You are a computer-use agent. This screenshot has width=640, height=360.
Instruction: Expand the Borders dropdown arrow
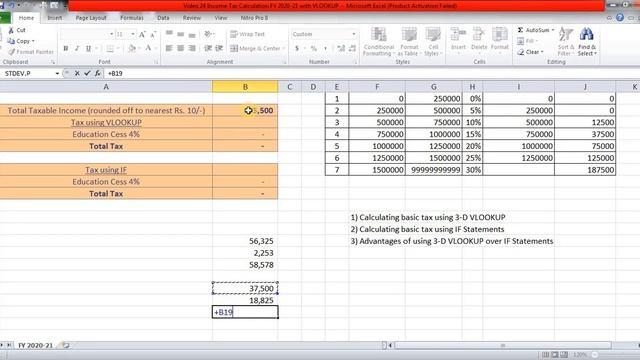pyautogui.click(x=118, y=49)
